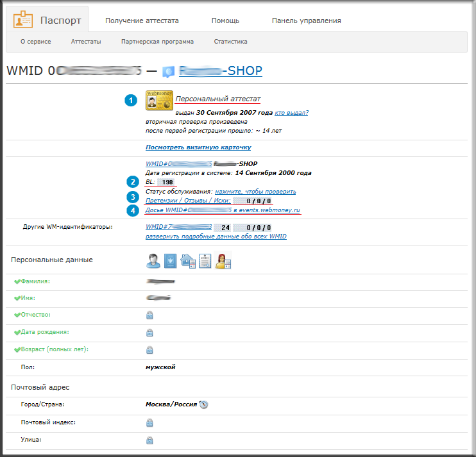Open Претензии / Отзывы / Иски link
This screenshot has width=476, height=457.
point(188,201)
